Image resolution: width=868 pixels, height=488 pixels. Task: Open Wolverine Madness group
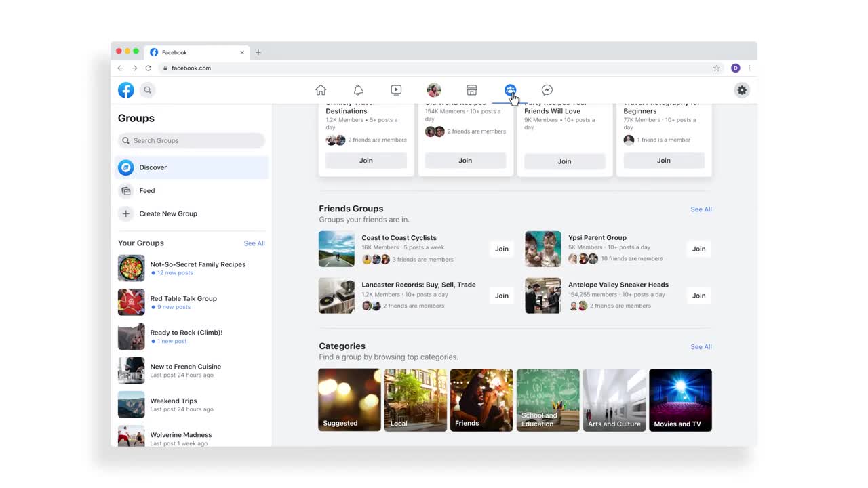tap(193, 436)
